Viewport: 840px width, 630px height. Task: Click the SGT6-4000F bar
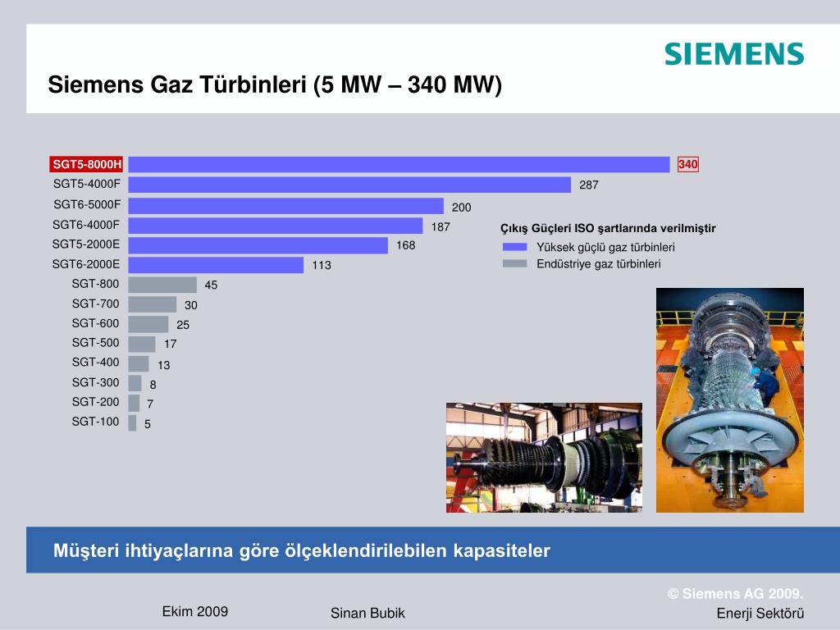[x=276, y=226]
